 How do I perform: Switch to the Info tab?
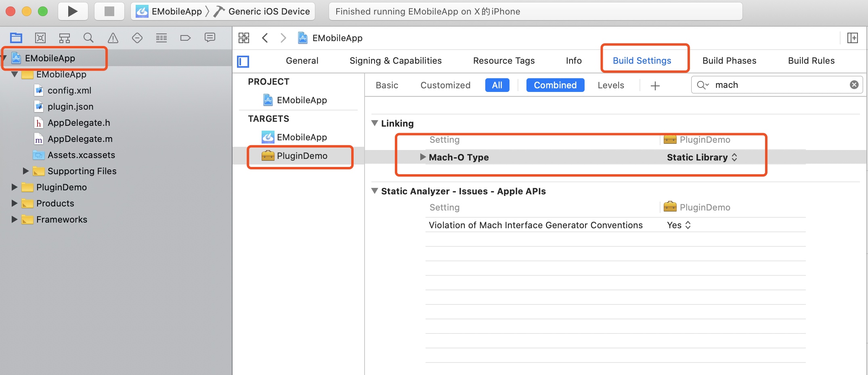point(574,60)
